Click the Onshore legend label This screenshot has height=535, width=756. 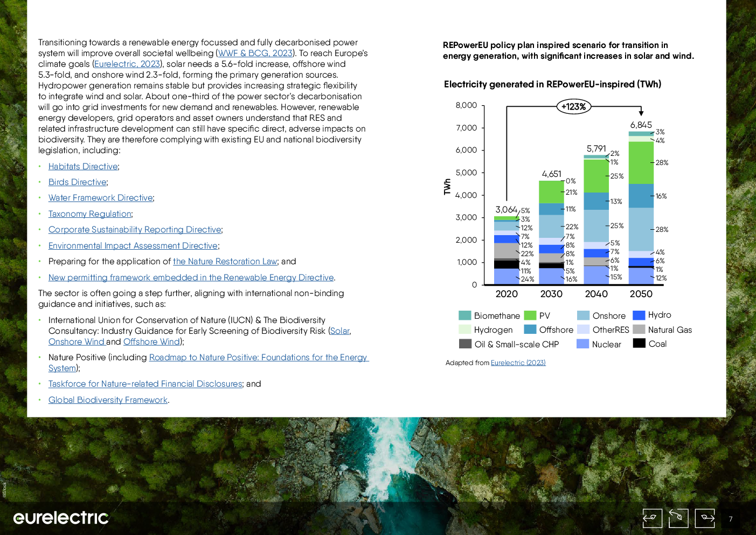coord(609,316)
